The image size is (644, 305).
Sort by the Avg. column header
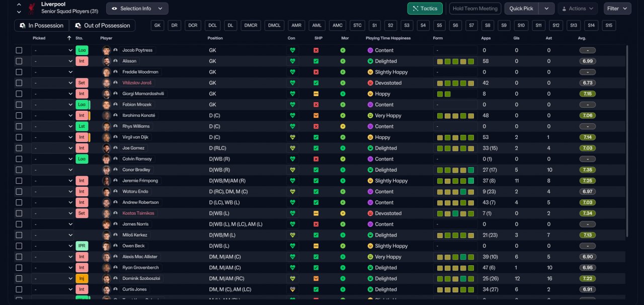pyautogui.click(x=582, y=38)
